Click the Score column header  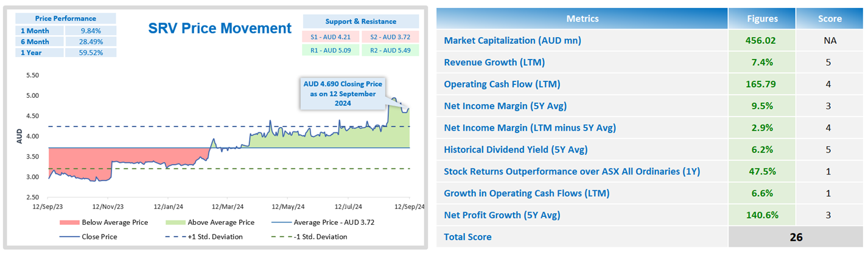tap(828, 19)
